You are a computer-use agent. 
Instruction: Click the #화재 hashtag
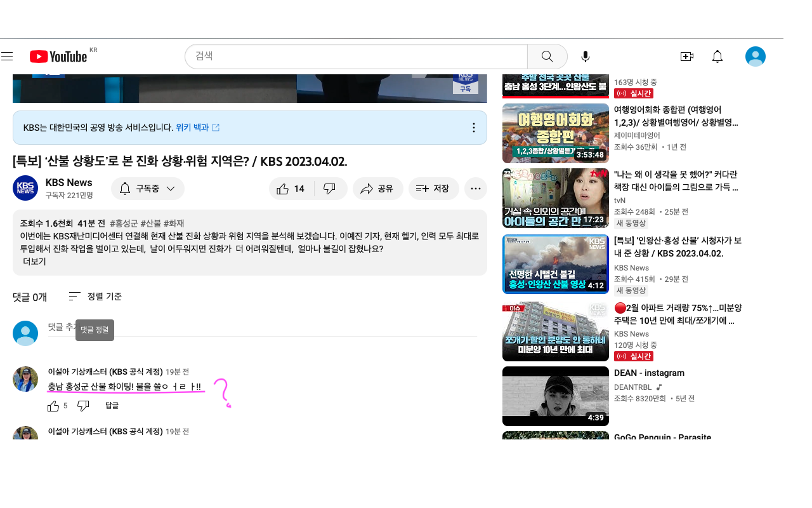[174, 224]
